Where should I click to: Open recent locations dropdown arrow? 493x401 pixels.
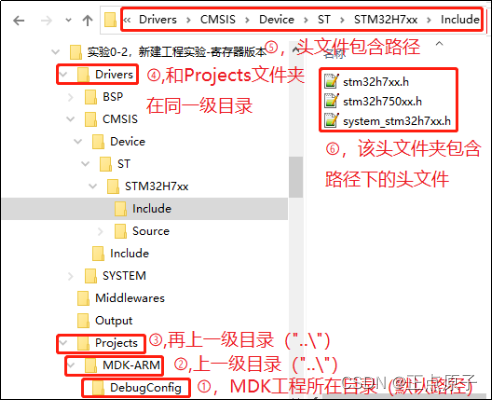click(x=68, y=20)
